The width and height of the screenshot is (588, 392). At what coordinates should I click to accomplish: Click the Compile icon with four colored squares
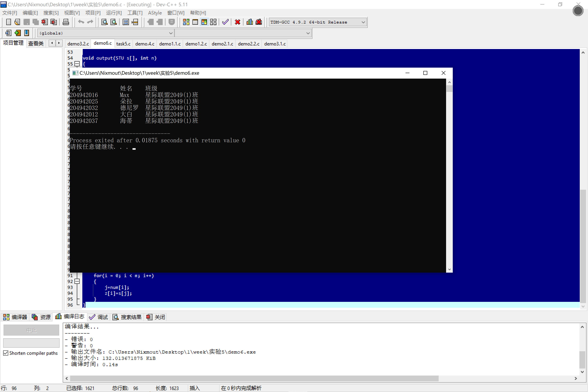186,22
